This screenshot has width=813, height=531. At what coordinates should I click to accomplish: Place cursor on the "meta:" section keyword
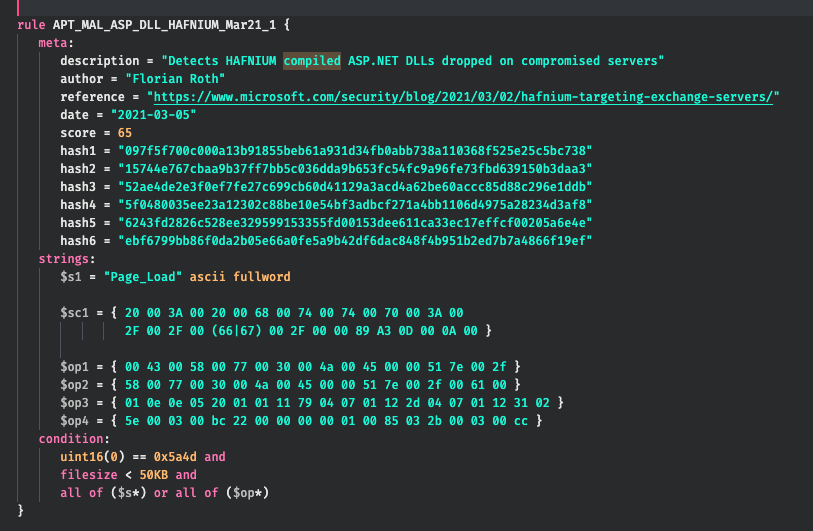coord(55,43)
